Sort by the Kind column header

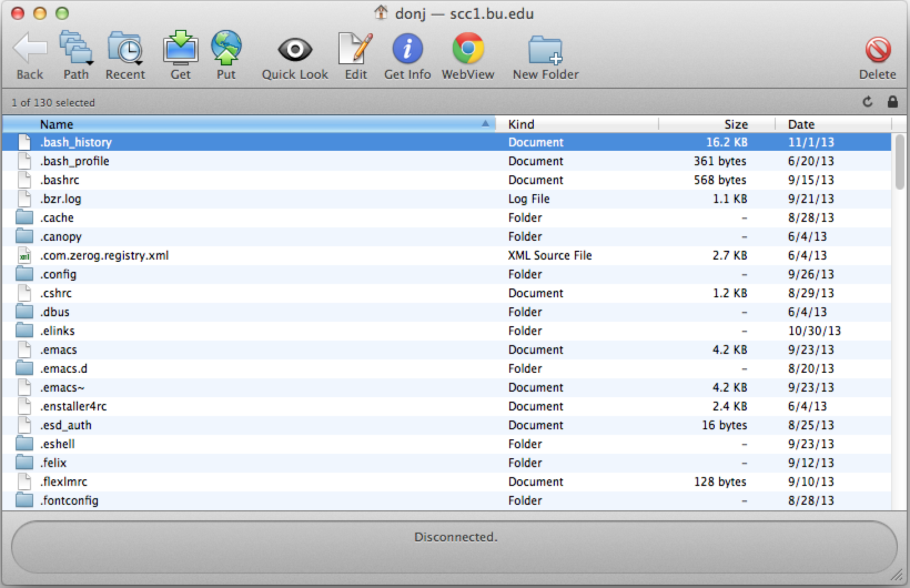coord(577,124)
